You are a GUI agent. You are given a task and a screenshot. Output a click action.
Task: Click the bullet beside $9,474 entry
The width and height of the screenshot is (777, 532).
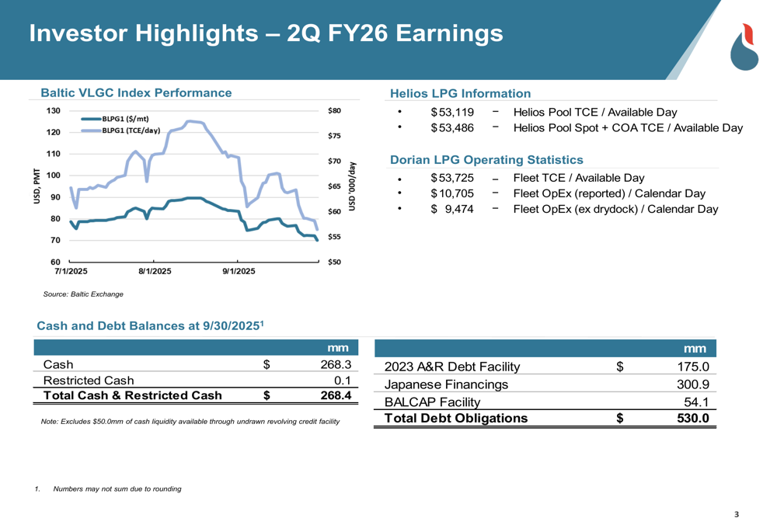point(399,210)
